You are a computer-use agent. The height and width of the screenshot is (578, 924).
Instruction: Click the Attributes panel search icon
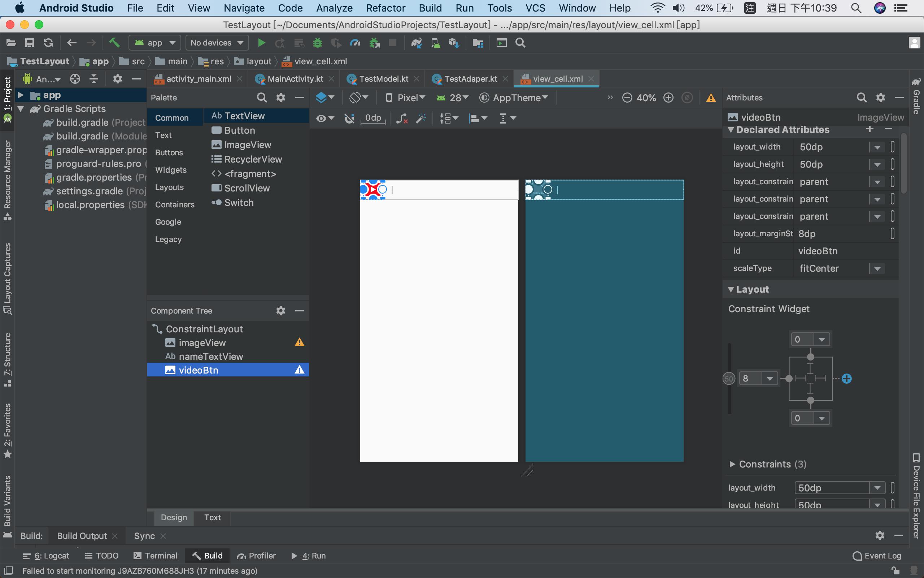point(862,98)
